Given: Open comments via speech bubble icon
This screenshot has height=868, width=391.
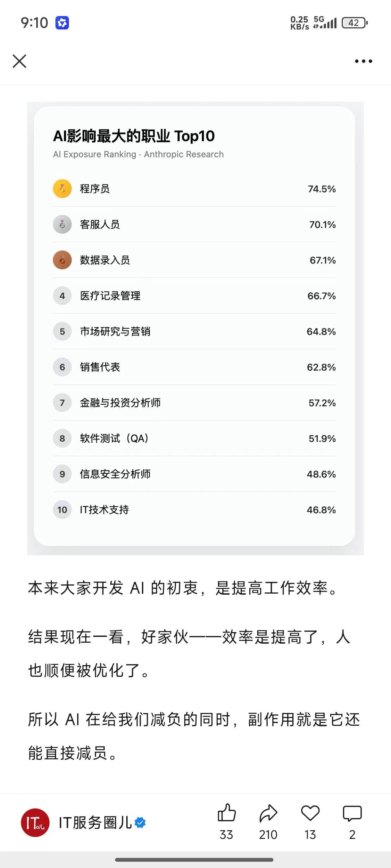Looking at the screenshot, I should [x=352, y=813].
